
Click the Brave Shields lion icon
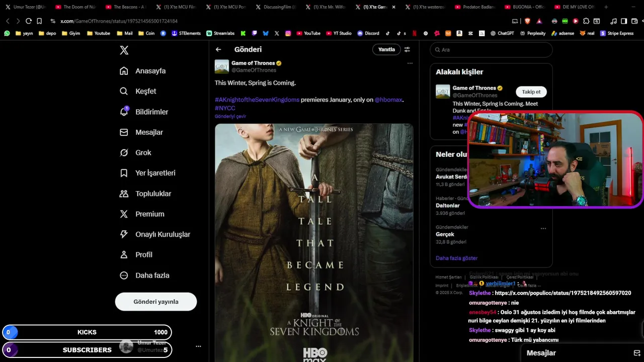coord(527,21)
